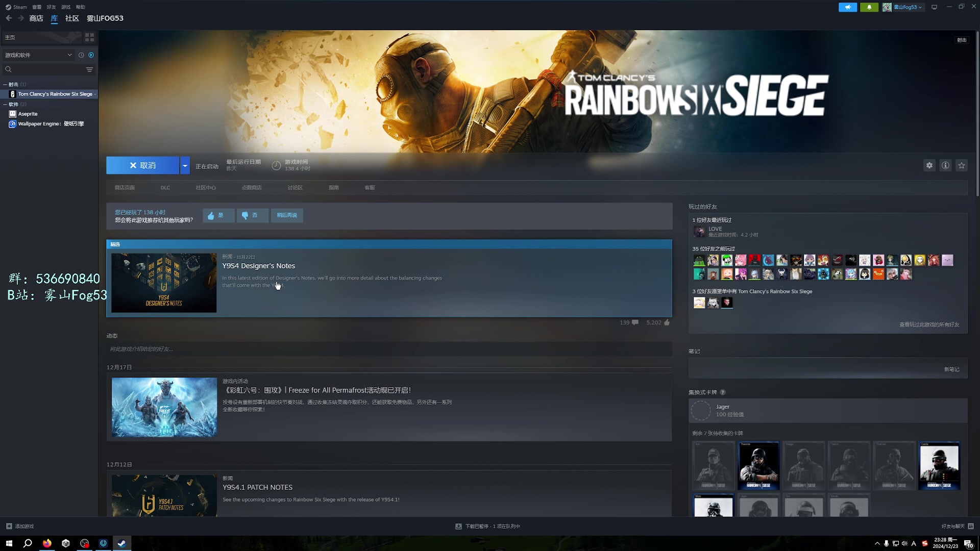Screen dimensions: 980x551
Task: Toggle sort by recent activity clock
Action: pyautogui.click(x=81, y=55)
